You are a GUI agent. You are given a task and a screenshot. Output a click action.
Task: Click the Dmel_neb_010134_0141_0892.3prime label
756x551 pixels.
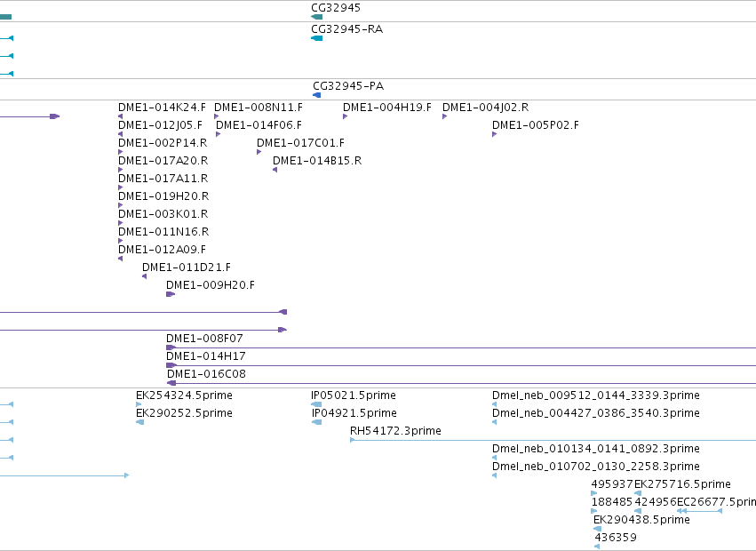point(596,449)
